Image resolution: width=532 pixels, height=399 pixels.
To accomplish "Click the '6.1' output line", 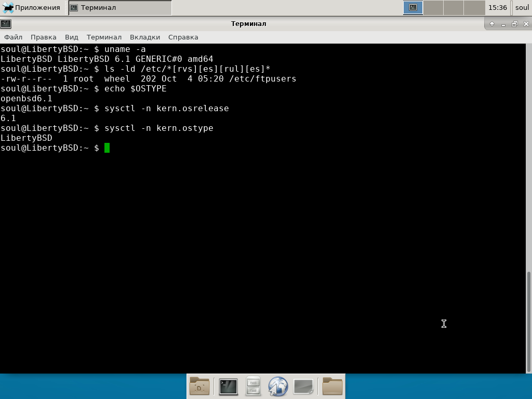I will [x=8, y=118].
